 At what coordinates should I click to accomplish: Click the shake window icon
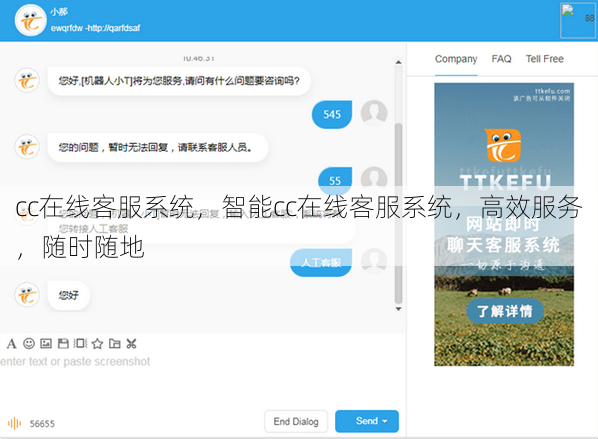tap(80, 343)
